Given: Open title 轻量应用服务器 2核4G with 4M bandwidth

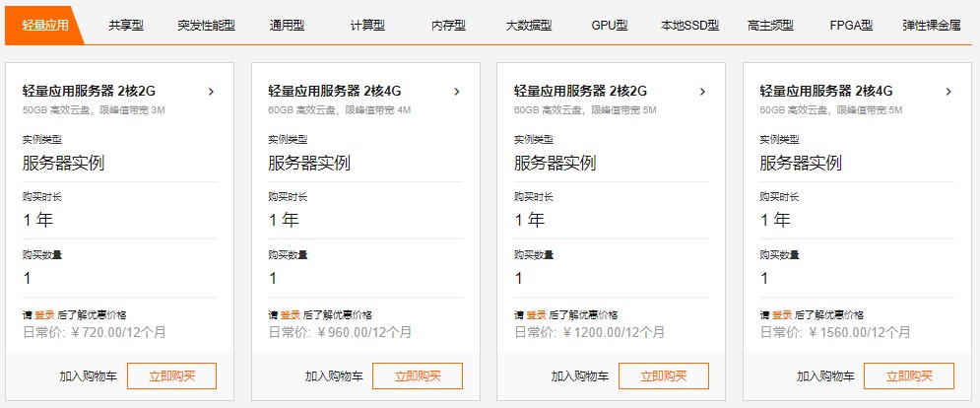Looking at the screenshot, I should coord(334,92).
